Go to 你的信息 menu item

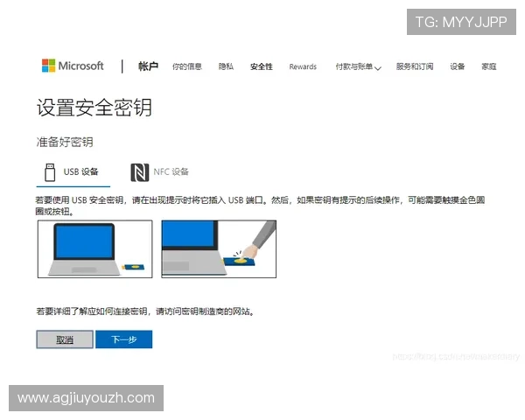point(187,66)
